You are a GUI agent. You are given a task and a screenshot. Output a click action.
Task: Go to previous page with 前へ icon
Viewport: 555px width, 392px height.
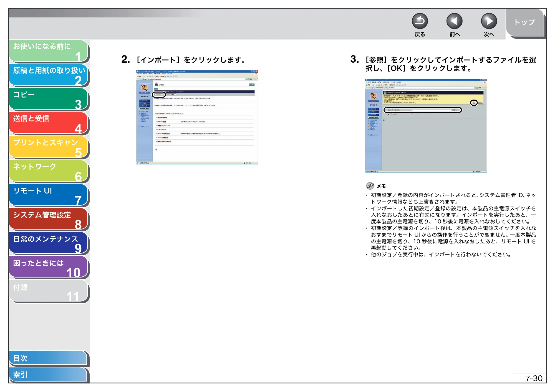click(x=454, y=21)
